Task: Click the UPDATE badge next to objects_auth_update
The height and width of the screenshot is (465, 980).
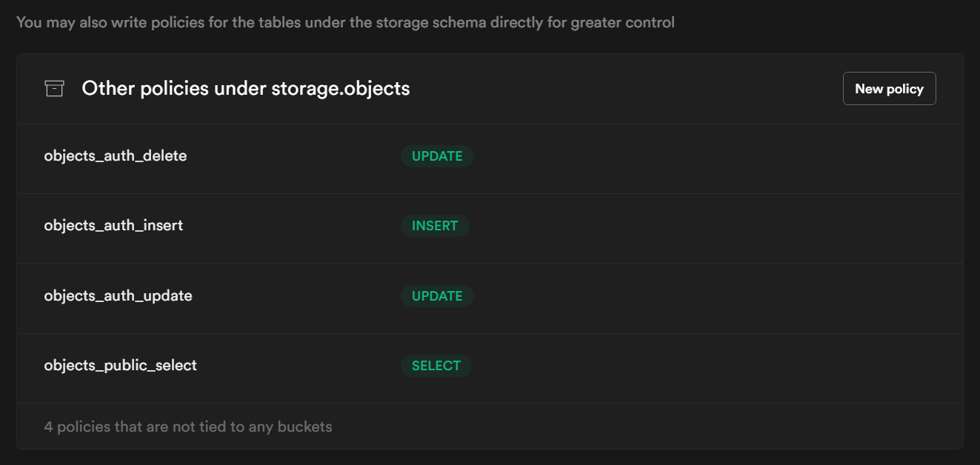Action: tap(436, 295)
